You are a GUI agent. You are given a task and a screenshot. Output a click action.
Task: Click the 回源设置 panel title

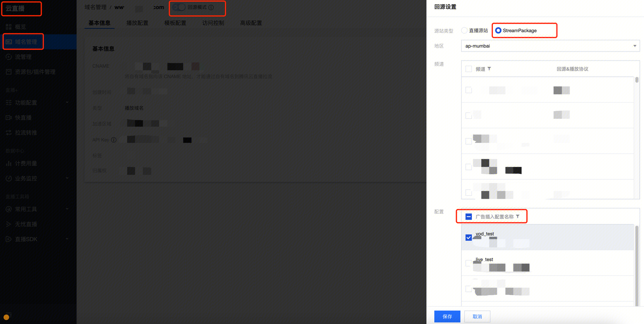tap(445, 7)
